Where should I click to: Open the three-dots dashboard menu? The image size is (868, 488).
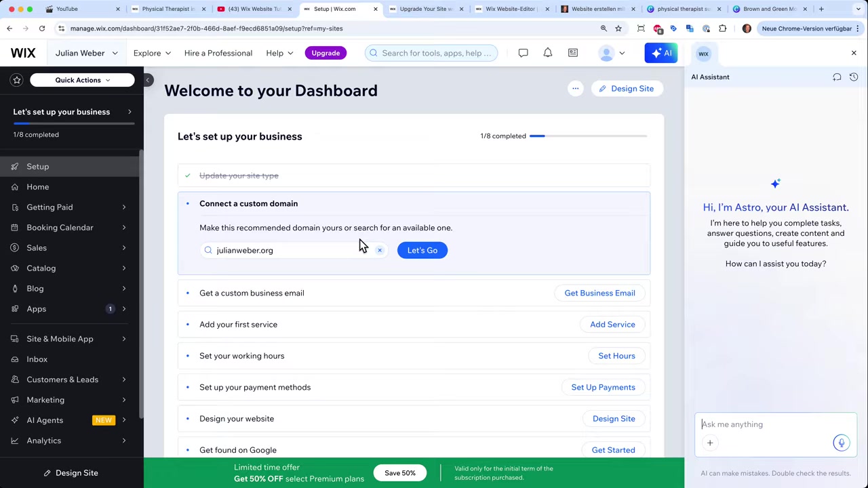point(575,89)
